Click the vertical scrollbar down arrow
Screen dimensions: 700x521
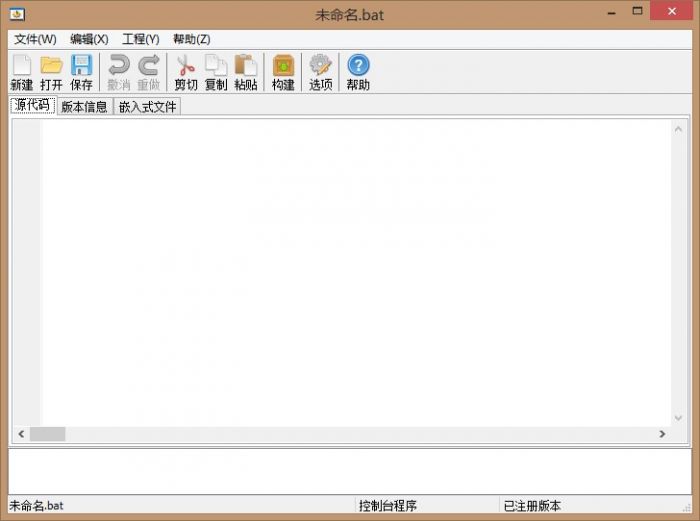(x=679, y=418)
